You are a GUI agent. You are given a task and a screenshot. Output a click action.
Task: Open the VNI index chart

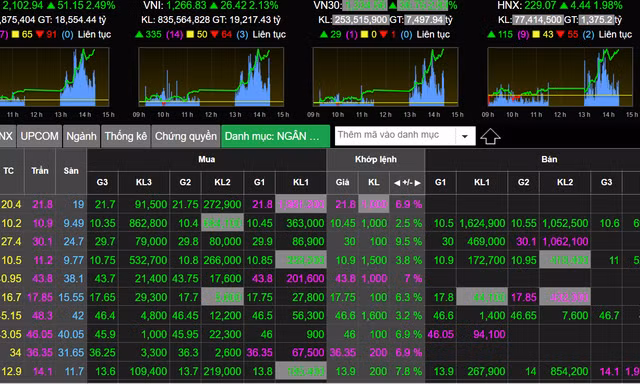(211, 77)
